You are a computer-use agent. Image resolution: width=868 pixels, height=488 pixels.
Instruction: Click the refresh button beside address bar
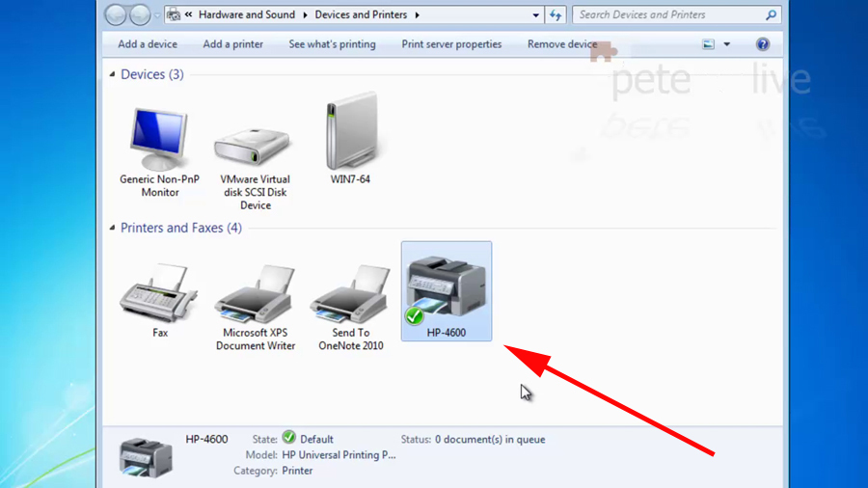(556, 14)
